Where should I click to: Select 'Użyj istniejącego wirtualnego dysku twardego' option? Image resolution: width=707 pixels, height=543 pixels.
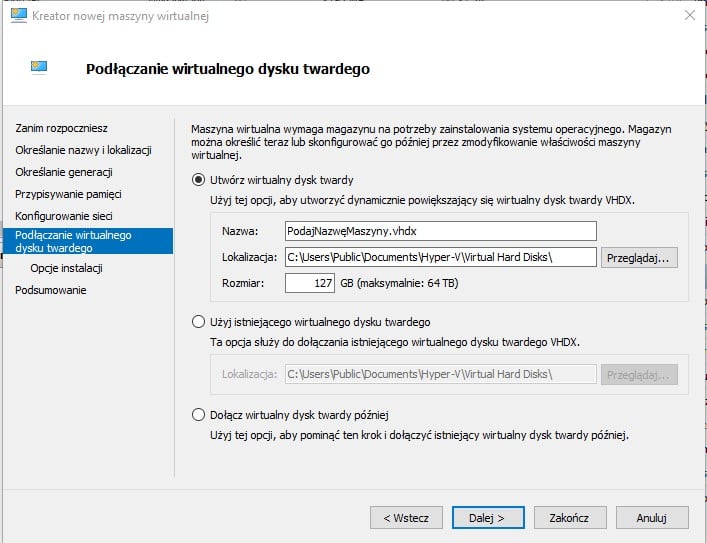[198, 322]
